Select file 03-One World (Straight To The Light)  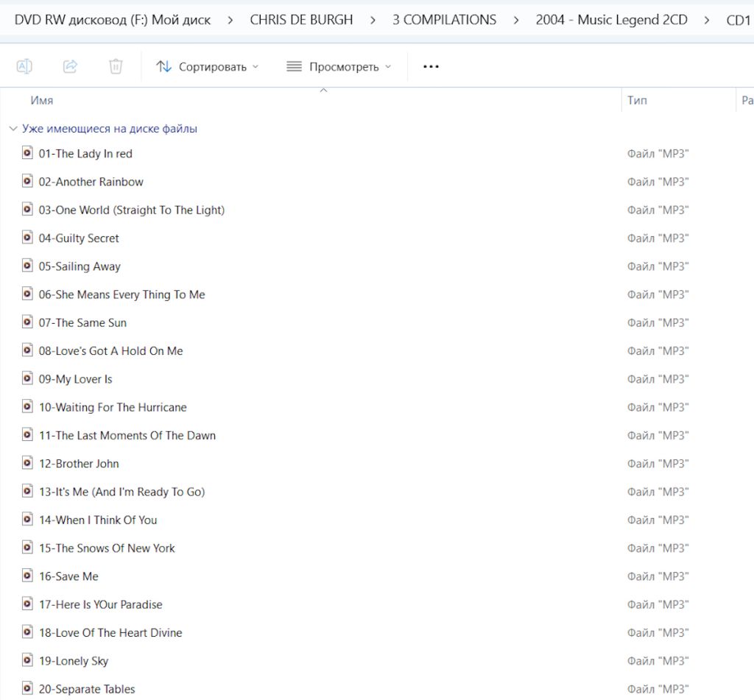pos(132,210)
